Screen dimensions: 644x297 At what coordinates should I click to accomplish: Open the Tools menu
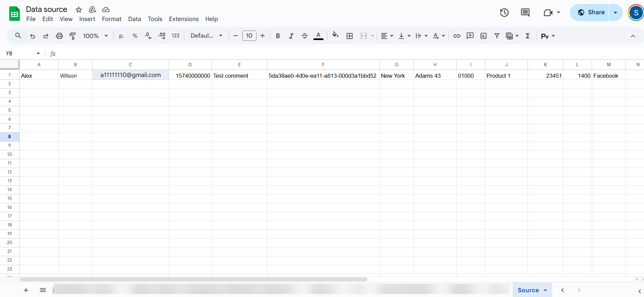pos(155,19)
